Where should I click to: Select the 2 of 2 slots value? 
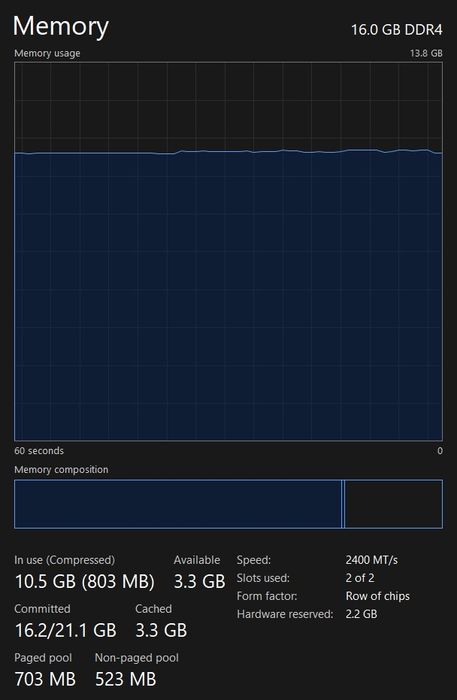click(360, 578)
